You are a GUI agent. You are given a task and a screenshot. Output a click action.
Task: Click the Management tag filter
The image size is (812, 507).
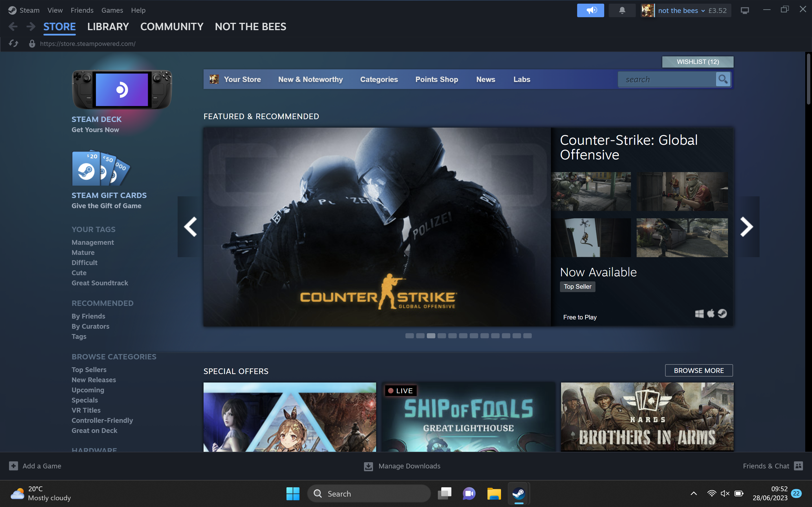[x=92, y=242]
